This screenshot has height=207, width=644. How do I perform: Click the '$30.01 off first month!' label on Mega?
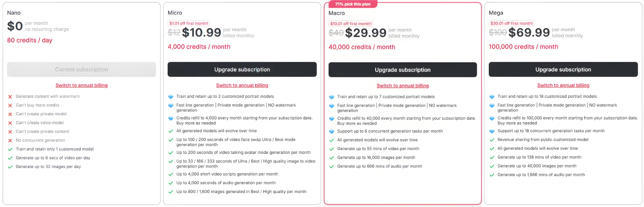(512, 23)
